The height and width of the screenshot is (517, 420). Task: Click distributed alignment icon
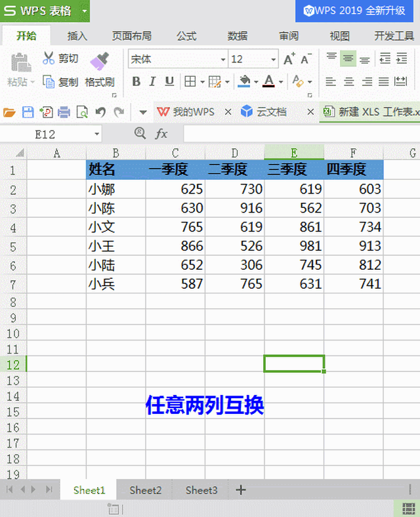pos(401,81)
